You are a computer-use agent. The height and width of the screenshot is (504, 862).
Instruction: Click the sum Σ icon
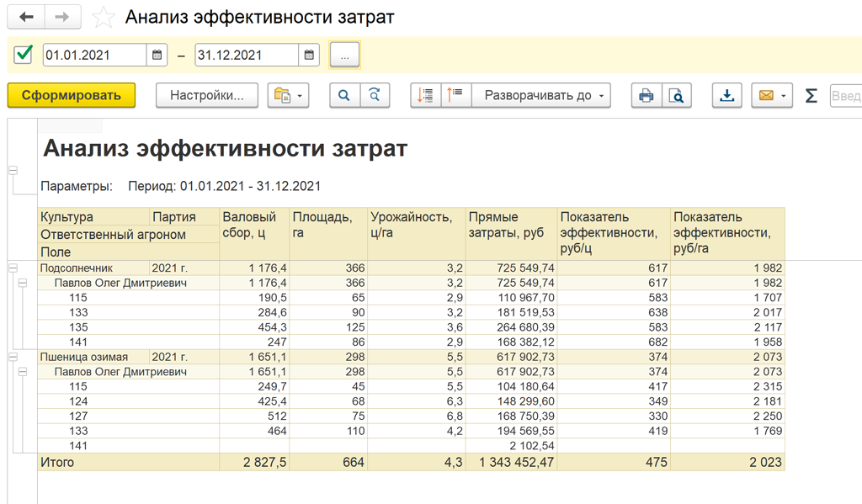811,96
